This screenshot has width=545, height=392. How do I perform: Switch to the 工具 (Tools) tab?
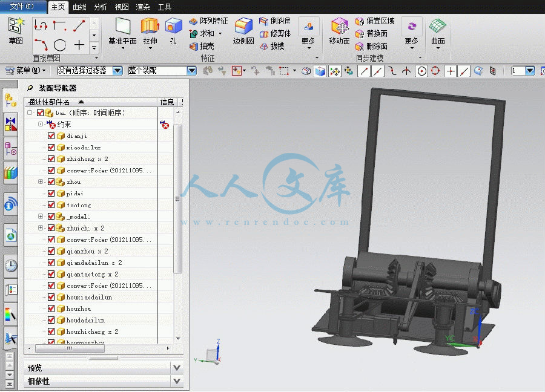[x=165, y=7]
